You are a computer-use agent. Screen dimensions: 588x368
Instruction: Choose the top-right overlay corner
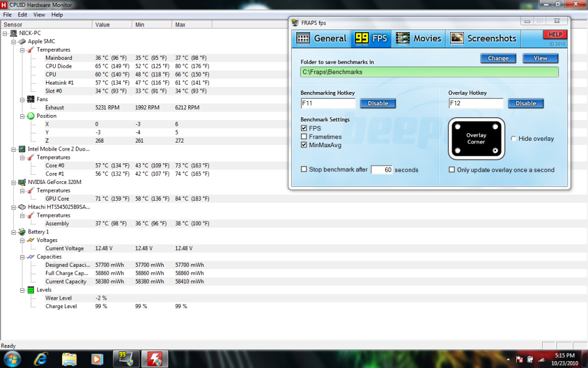point(495,126)
